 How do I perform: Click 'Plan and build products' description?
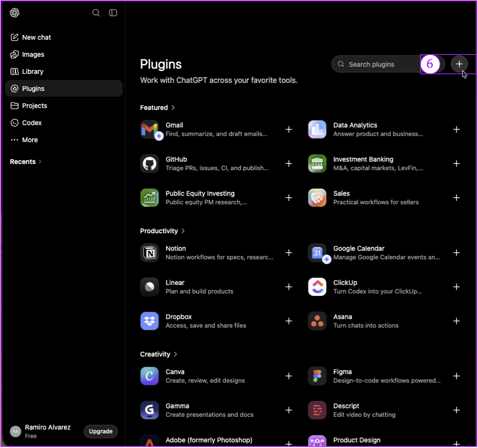click(199, 292)
